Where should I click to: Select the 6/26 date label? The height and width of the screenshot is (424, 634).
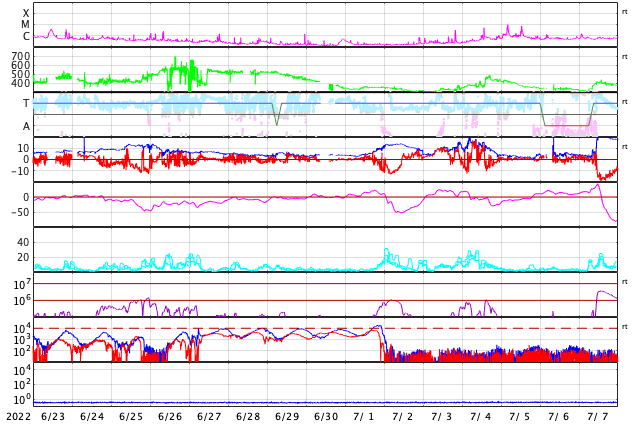[170, 417]
